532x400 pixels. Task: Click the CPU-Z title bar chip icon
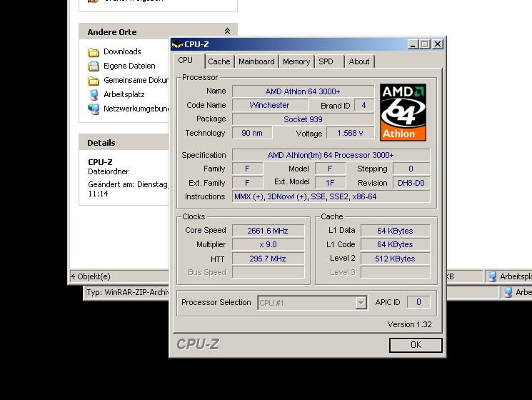click(177, 44)
